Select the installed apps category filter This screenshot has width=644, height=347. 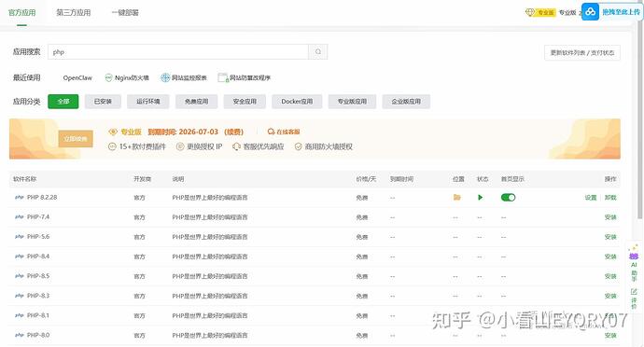(x=103, y=102)
